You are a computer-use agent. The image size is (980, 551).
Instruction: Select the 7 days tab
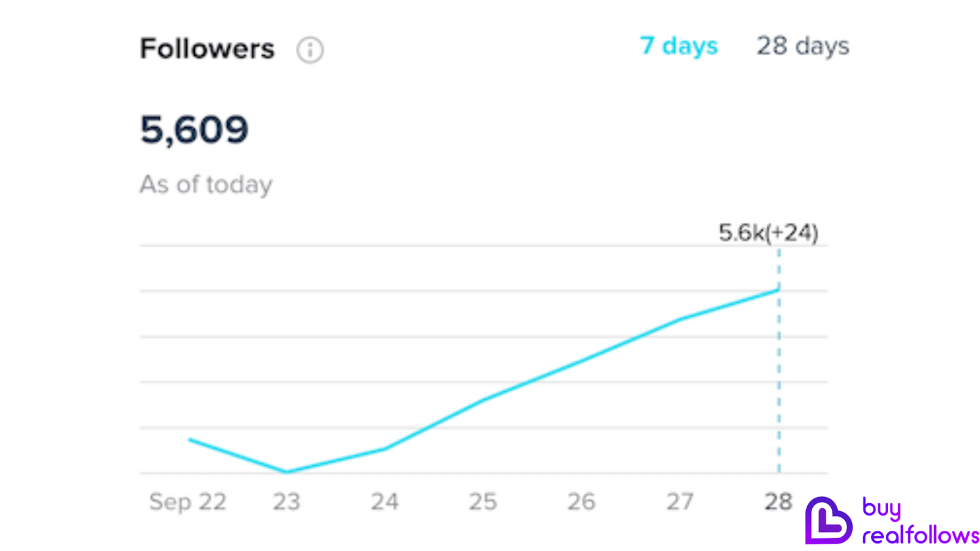679,46
